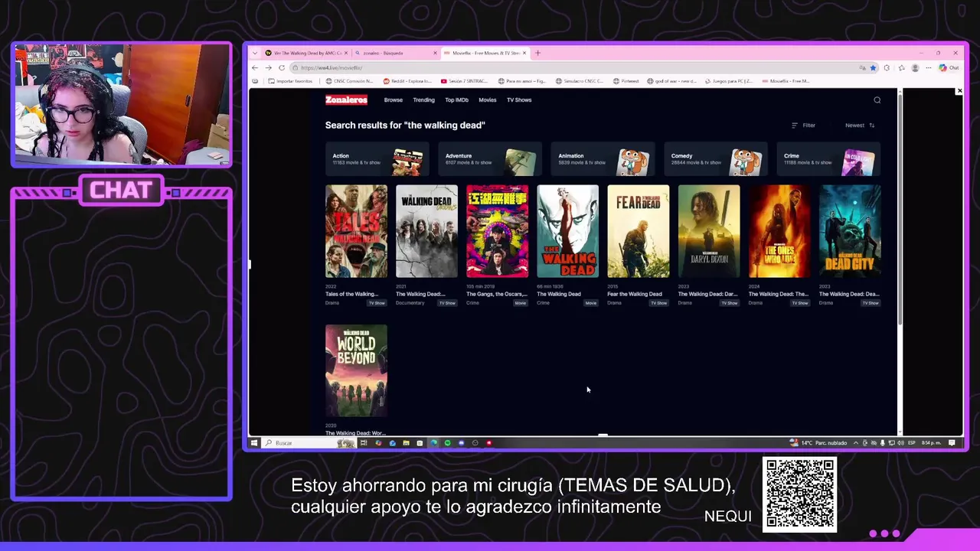Select the Animation genre card

click(x=603, y=159)
